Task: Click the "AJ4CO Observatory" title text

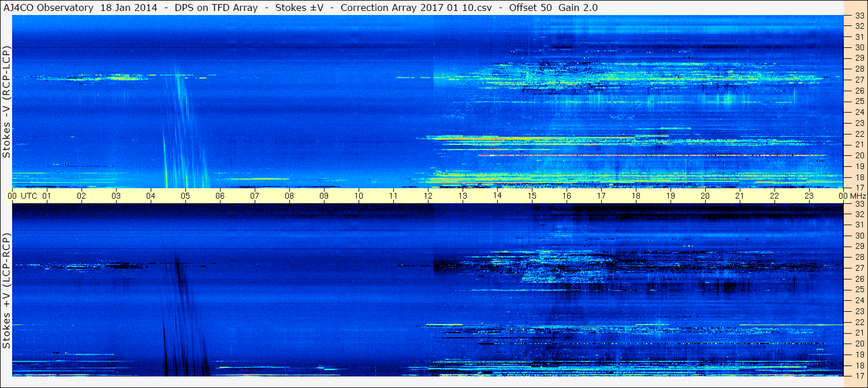Action: pyautogui.click(x=49, y=8)
